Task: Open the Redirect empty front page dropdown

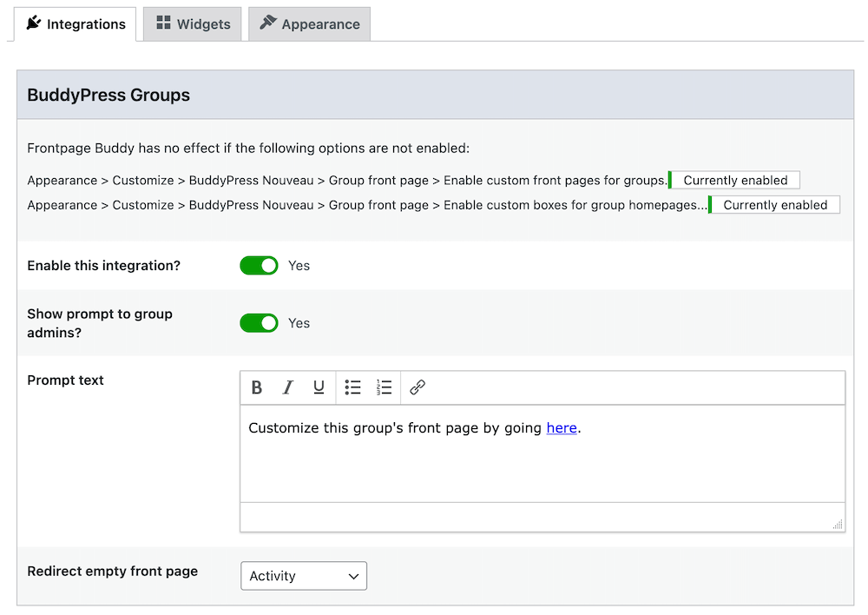Action: pos(304,576)
